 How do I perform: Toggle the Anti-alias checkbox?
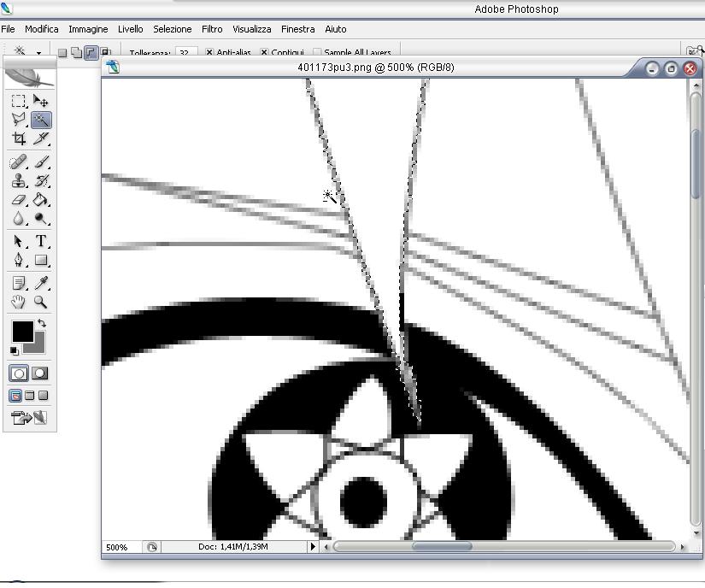[x=209, y=53]
